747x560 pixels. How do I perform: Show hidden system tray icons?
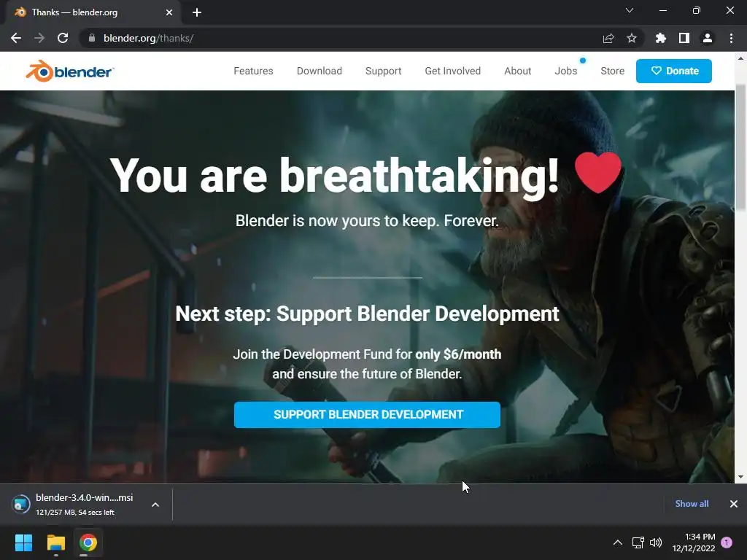tap(617, 542)
